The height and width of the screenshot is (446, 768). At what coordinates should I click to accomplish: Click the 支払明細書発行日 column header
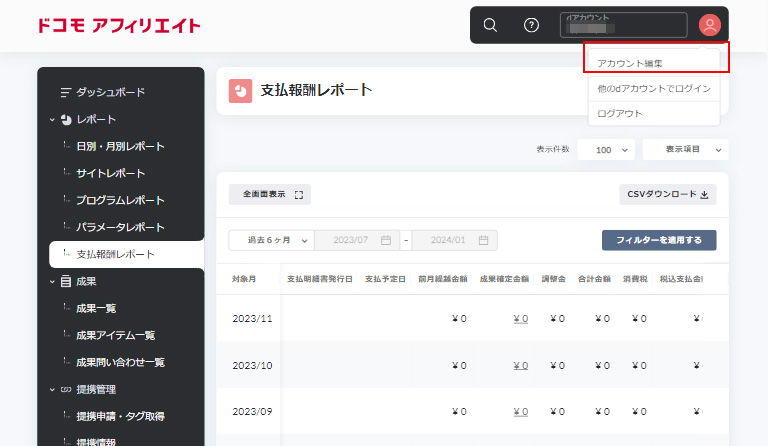320,279
